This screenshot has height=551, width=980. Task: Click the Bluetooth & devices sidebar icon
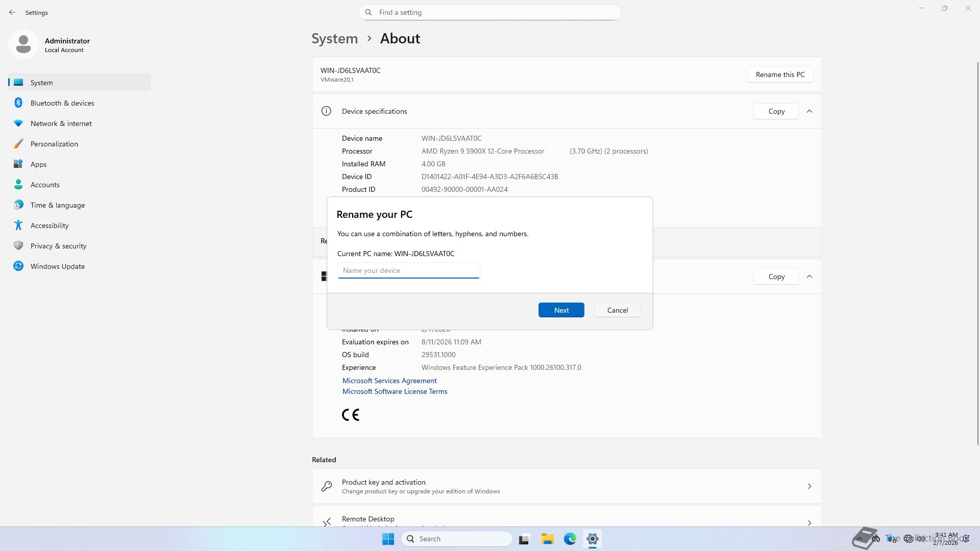18,103
